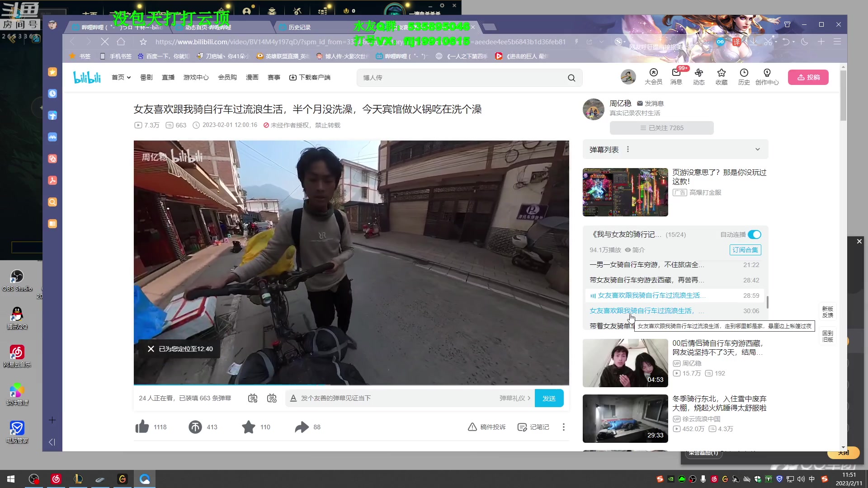Open the 大会员 membership icon
The image size is (868, 488).
653,77
